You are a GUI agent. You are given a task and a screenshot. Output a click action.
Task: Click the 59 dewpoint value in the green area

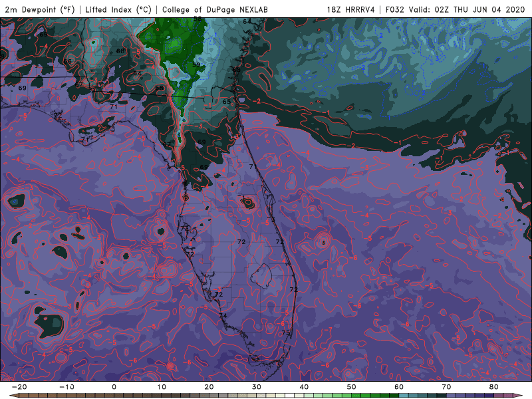click(196, 65)
